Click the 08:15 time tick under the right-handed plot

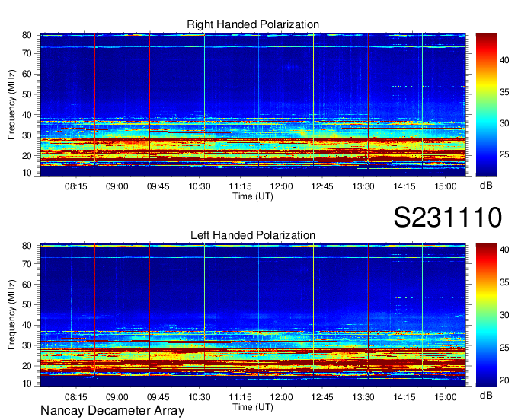(76, 186)
